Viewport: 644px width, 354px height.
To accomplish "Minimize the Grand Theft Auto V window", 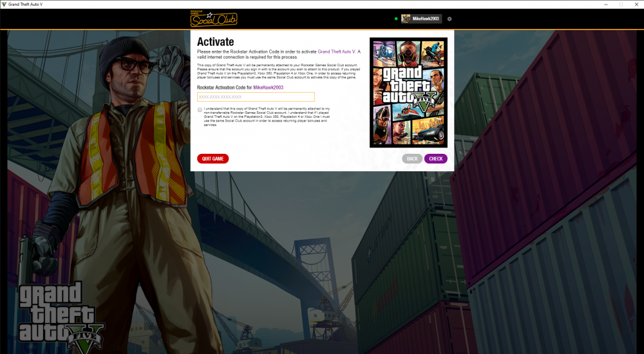I will pos(606,4).
